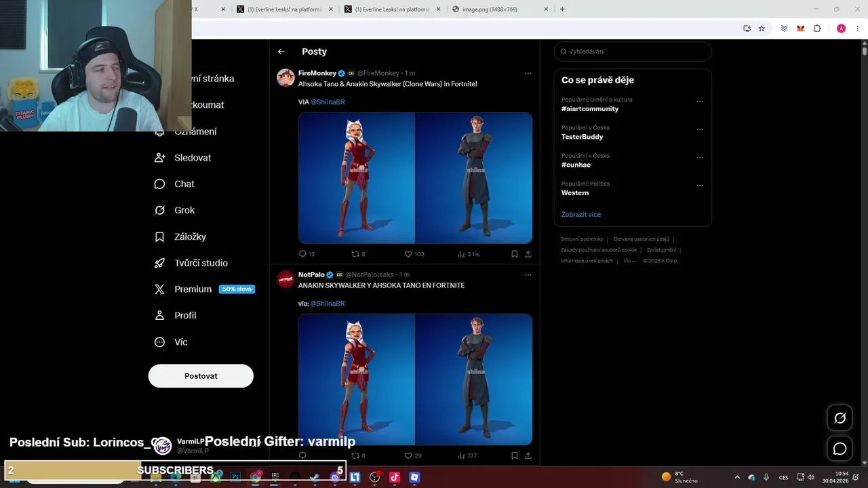Open more options on NotPalo's post
The height and width of the screenshot is (488, 868).
pos(528,274)
